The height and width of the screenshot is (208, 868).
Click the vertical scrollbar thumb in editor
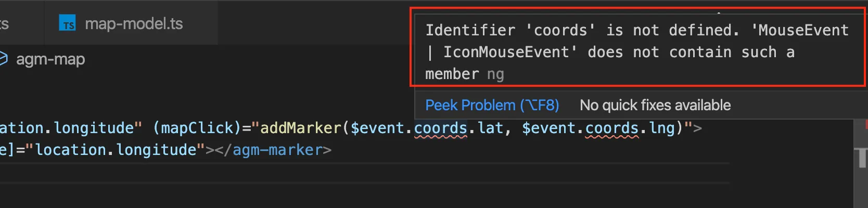click(x=861, y=157)
